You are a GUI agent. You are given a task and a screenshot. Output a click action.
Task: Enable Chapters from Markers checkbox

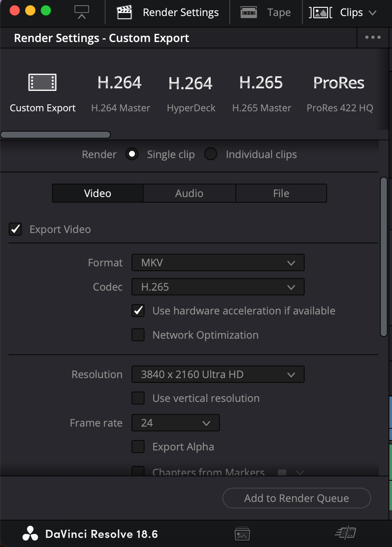138,471
